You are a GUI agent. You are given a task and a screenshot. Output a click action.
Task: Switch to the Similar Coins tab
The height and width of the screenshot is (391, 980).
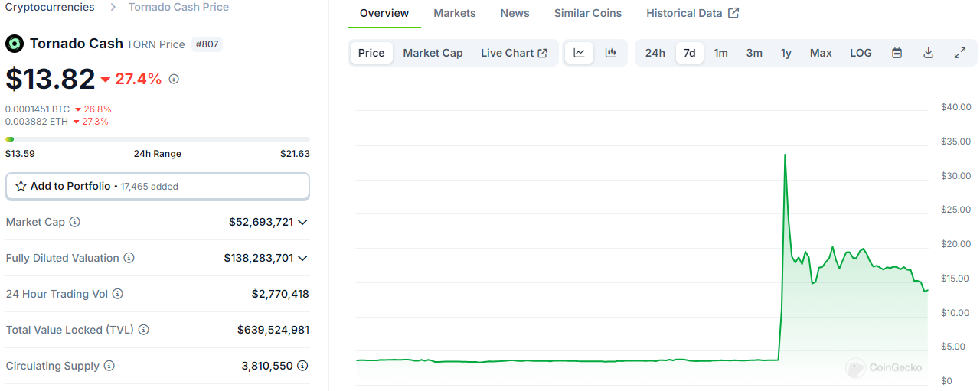tap(588, 13)
